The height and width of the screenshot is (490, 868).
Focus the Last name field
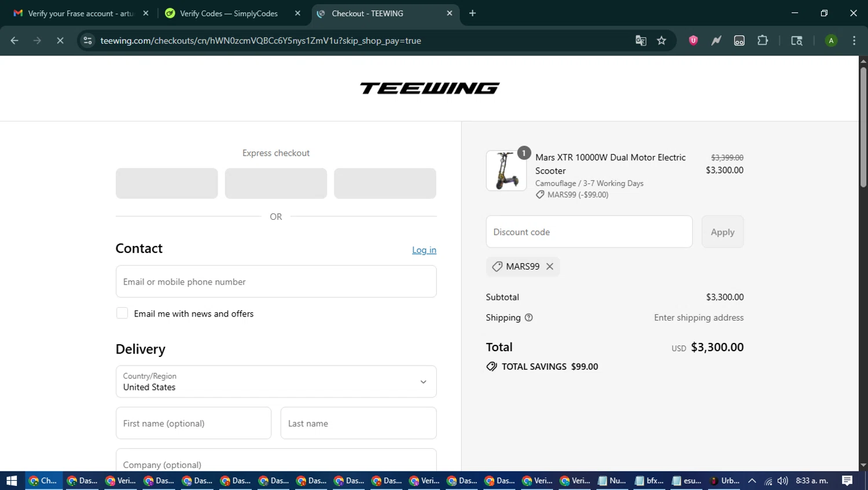point(359,423)
